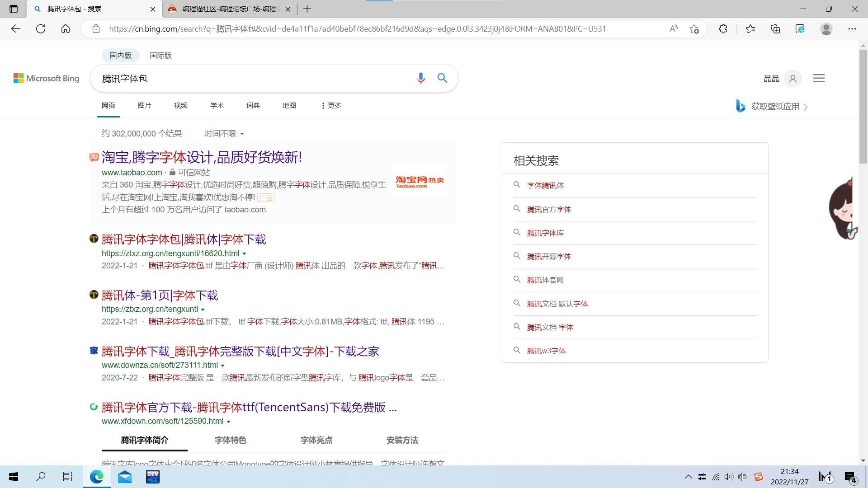Expand options arrow next to ztxz.org.cn/tengxunti URL

(x=203, y=310)
